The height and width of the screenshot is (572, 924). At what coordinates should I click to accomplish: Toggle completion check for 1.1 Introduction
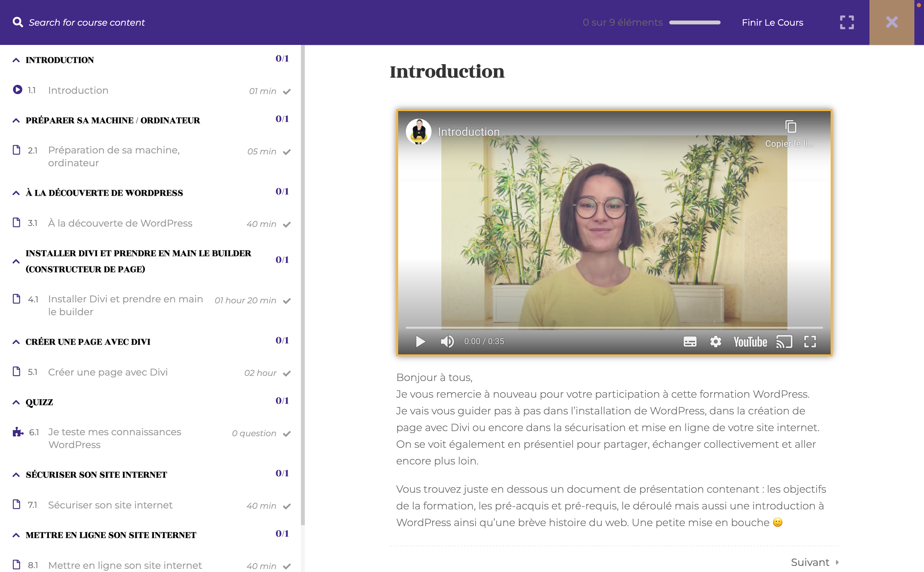click(x=287, y=91)
